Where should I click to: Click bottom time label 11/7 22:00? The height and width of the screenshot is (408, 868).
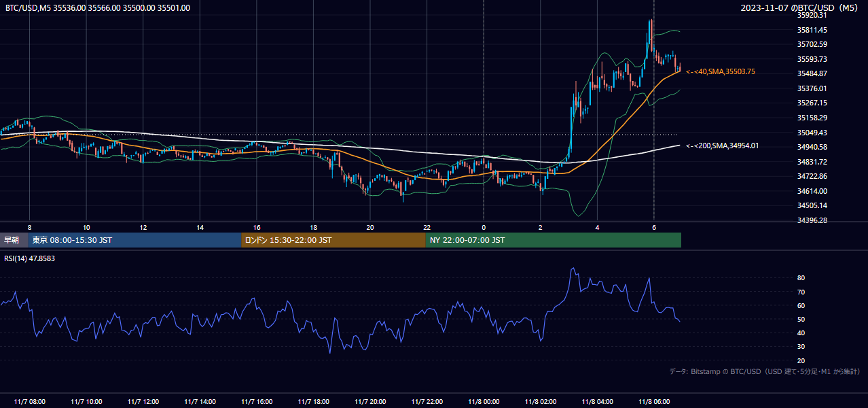click(427, 402)
